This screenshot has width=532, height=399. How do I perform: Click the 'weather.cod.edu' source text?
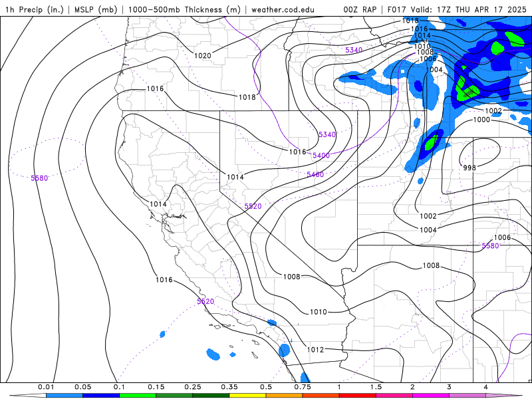point(283,9)
